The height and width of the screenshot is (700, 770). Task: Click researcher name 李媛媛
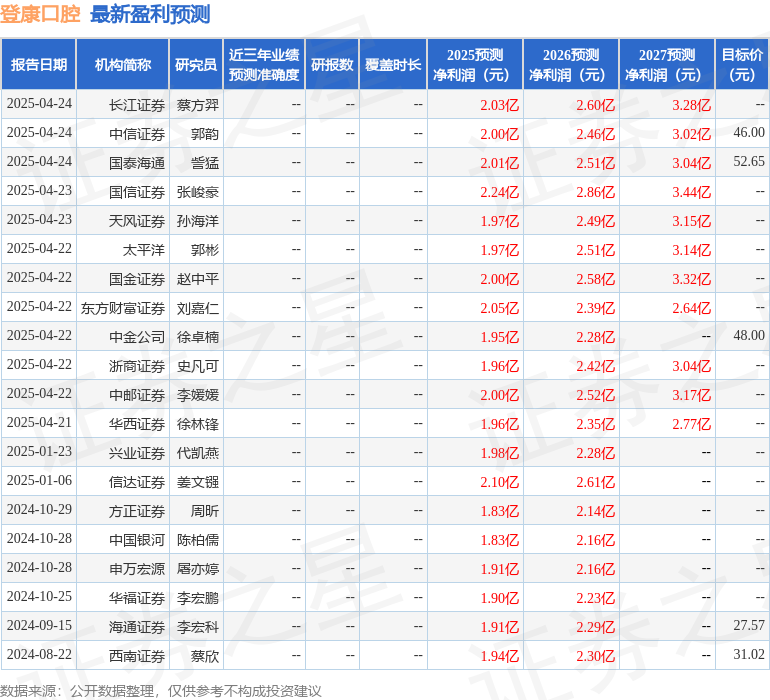(197, 395)
